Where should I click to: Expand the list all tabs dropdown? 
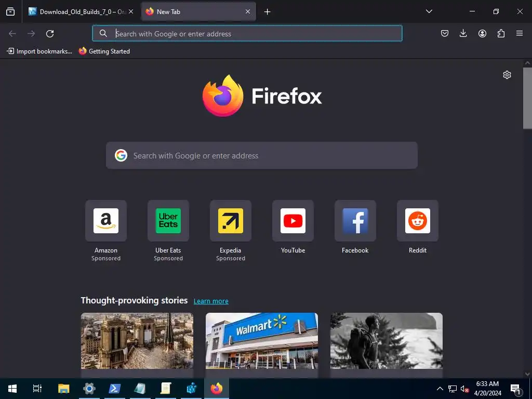point(429,11)
